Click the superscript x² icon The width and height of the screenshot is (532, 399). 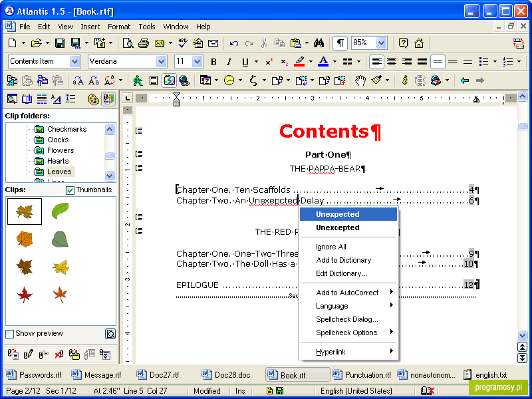[x=269, y=62]
